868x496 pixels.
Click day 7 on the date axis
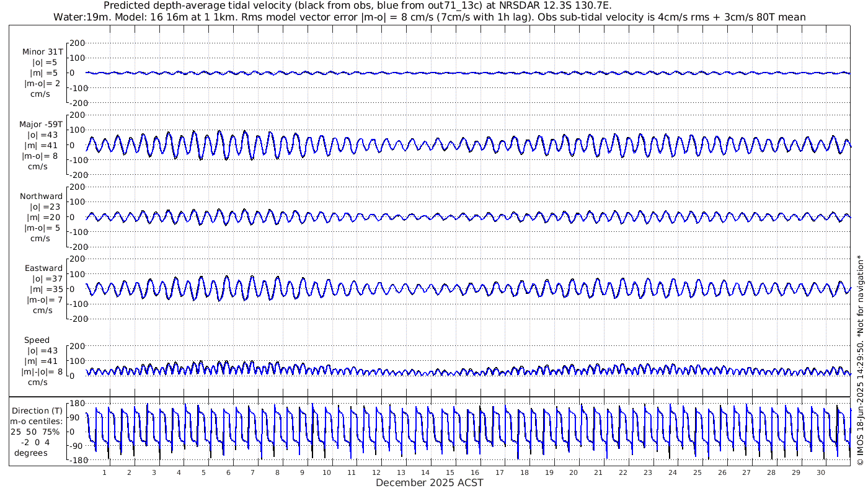point(252,472)
